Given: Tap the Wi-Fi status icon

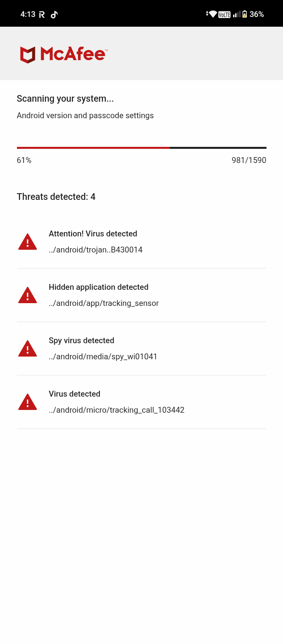Looking at the screenshot, I should point(213,14).
